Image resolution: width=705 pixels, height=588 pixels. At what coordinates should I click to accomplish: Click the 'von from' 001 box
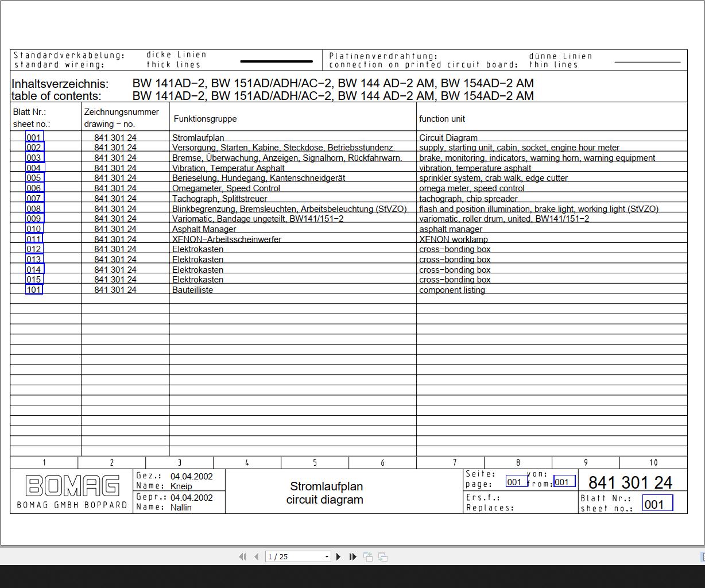point(564,482)
